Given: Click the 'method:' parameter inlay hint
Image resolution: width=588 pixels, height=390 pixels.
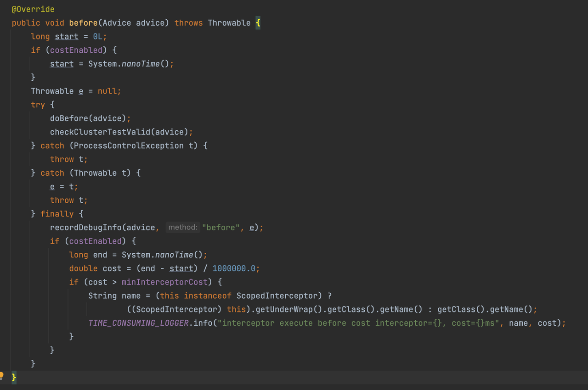Looking at the screenshot, I should [183, 227].
